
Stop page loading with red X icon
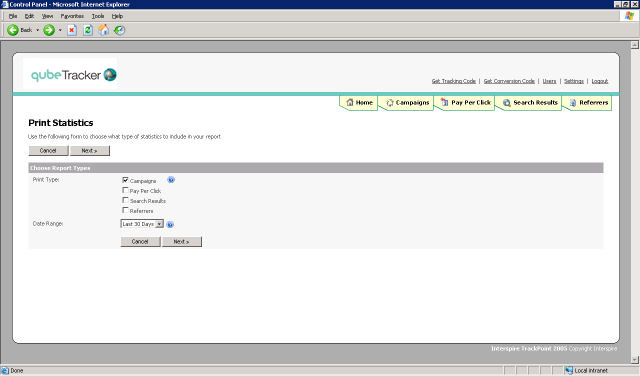click(72, 30)
